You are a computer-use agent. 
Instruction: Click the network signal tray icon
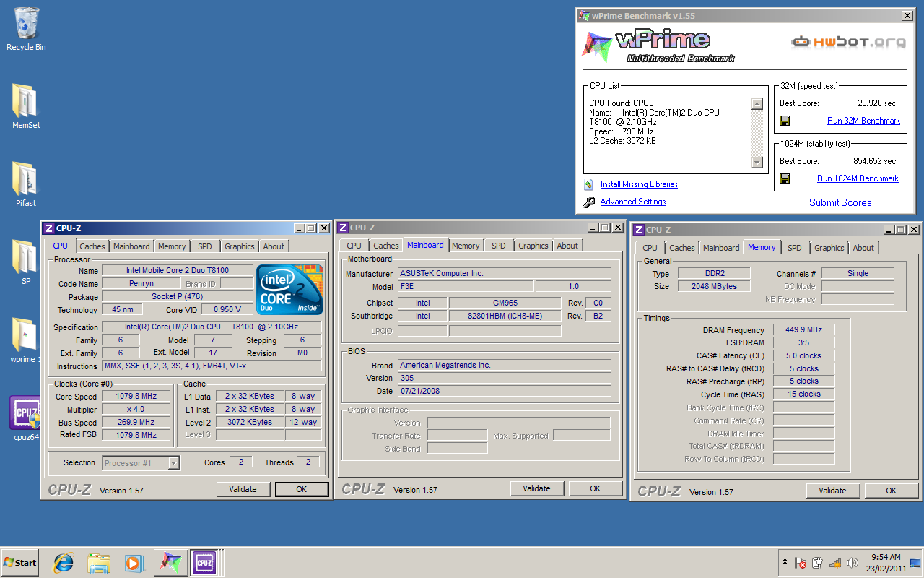(835, 563)
